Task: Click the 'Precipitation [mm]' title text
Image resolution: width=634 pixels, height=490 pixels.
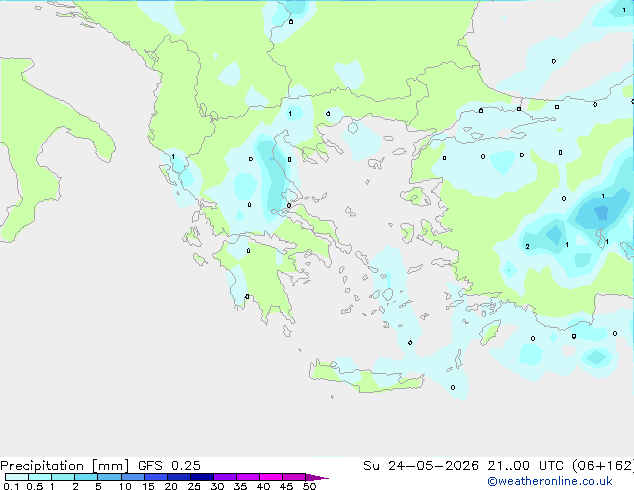Action: click(x=65, y=466)
